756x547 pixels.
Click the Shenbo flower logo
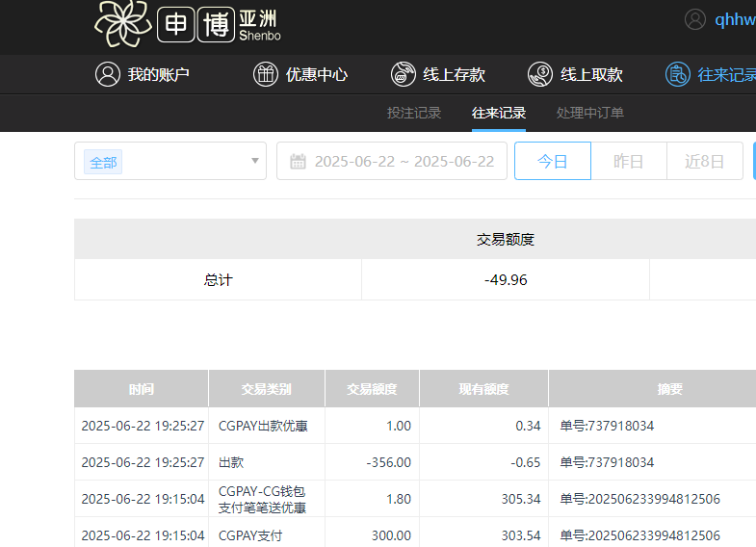point(124,23)
